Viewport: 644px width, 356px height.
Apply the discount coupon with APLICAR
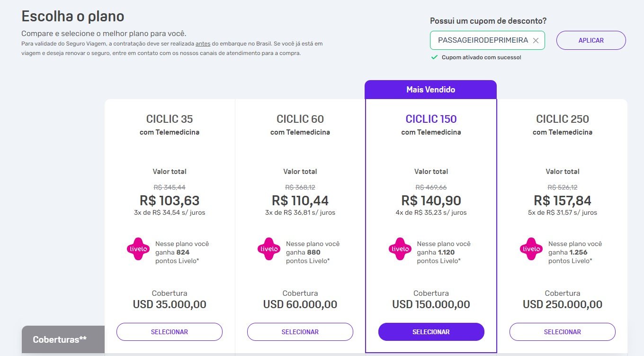[591, 40]
